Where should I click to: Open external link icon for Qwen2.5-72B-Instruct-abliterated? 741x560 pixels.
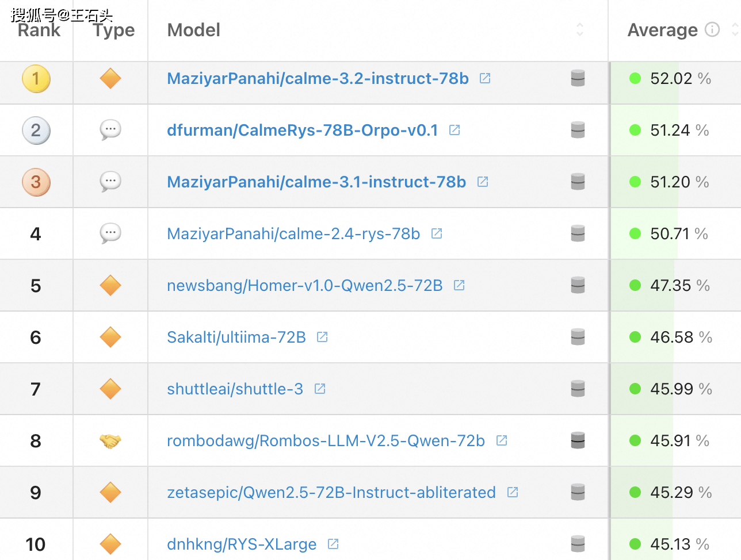513,492
